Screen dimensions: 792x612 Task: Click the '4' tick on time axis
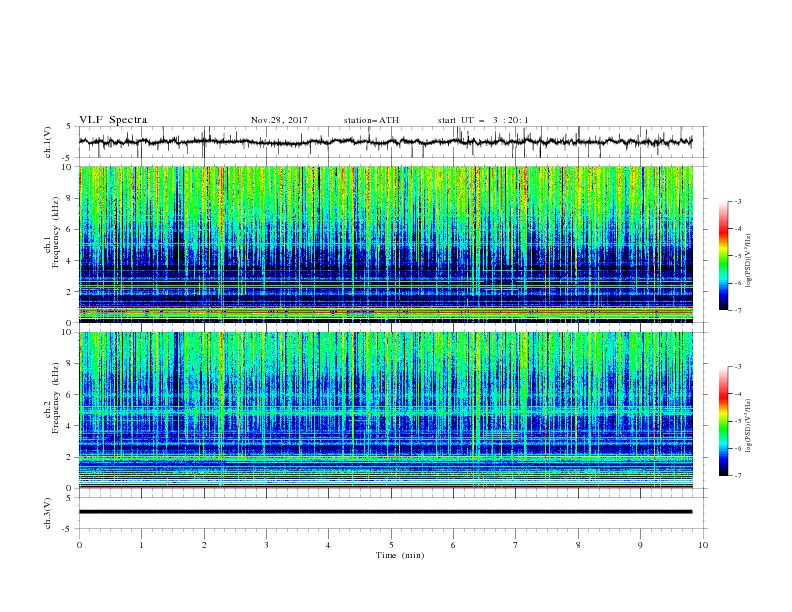coord(329,545)
